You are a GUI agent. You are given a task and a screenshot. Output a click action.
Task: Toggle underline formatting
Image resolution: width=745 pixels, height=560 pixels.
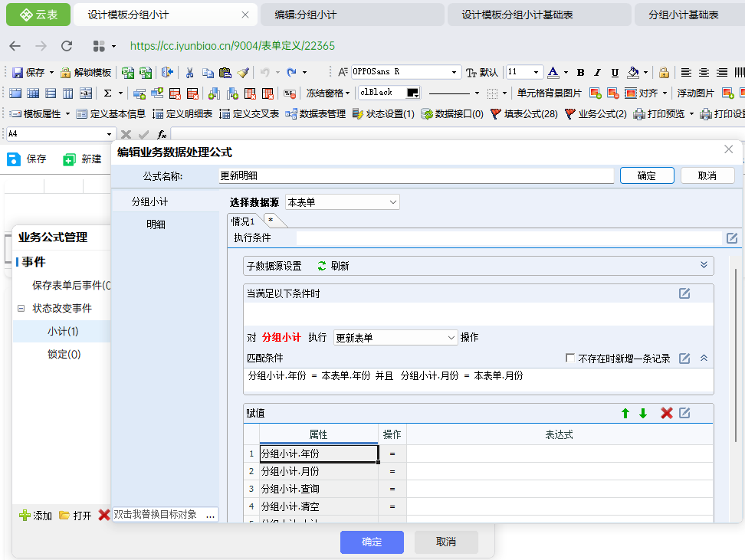click(615, 72)
